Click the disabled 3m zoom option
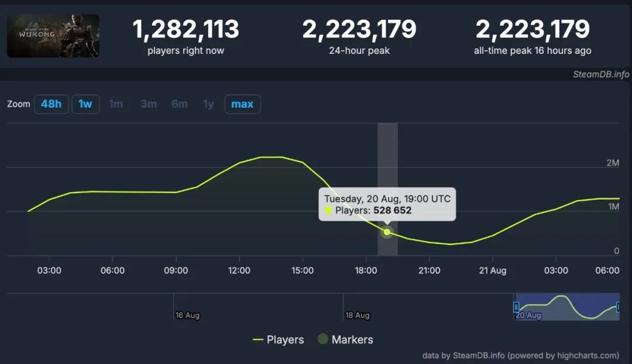Image resolution: width=632 pixels, height=364 pixels. [x=148, y=104]
